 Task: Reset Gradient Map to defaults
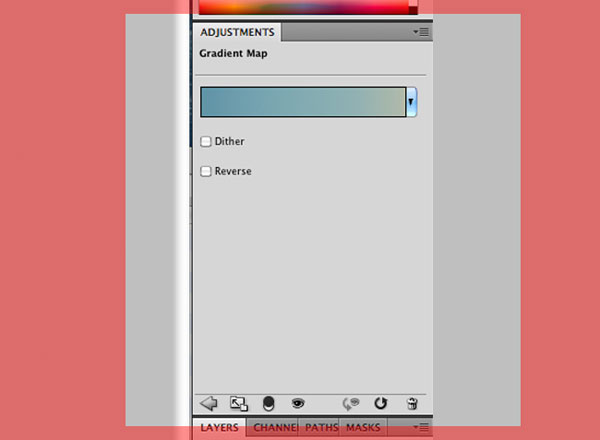point(380,403)
